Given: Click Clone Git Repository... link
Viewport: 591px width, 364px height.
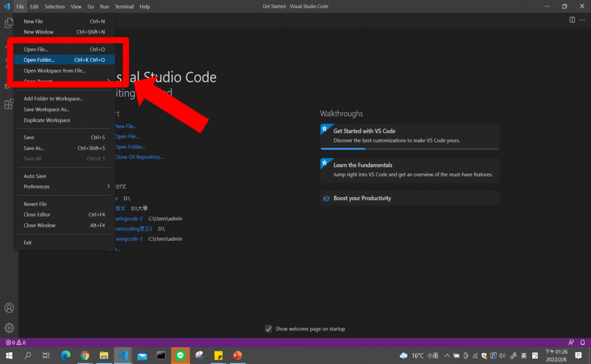Looking at the screenshot, I should [x=139, y=157].
